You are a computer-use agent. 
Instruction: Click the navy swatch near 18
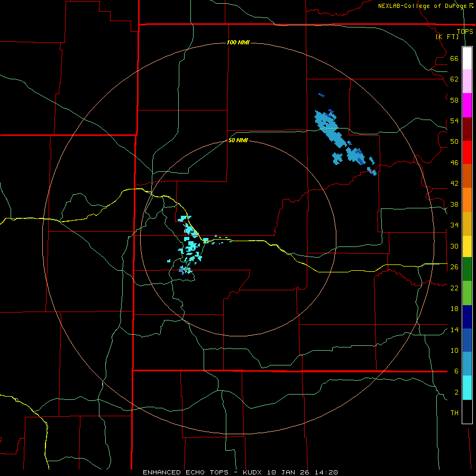[x=467, y=317]
